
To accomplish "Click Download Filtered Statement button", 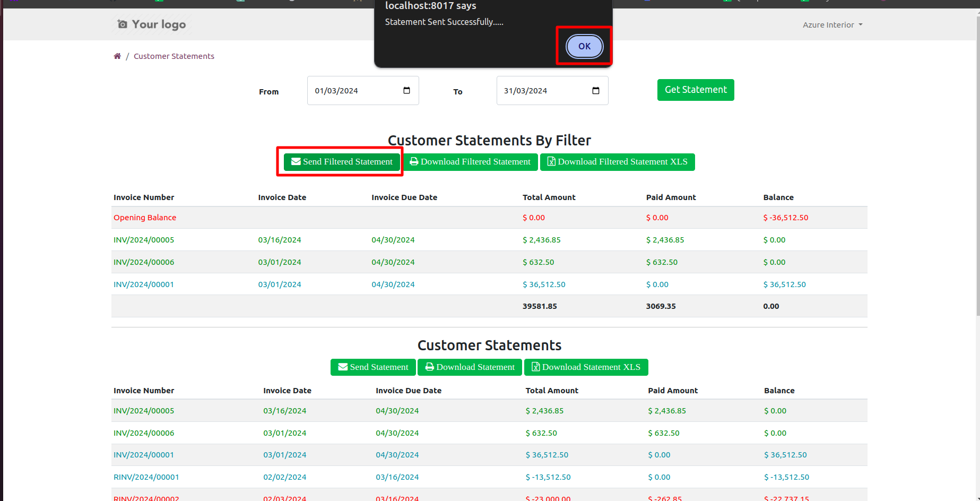I will tap(470, 162).
